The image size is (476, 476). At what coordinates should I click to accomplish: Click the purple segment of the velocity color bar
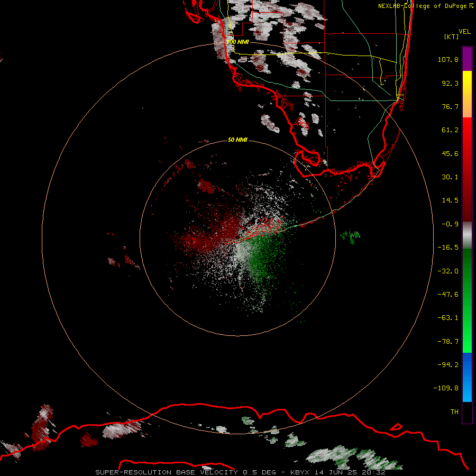(x=467, y=59)
